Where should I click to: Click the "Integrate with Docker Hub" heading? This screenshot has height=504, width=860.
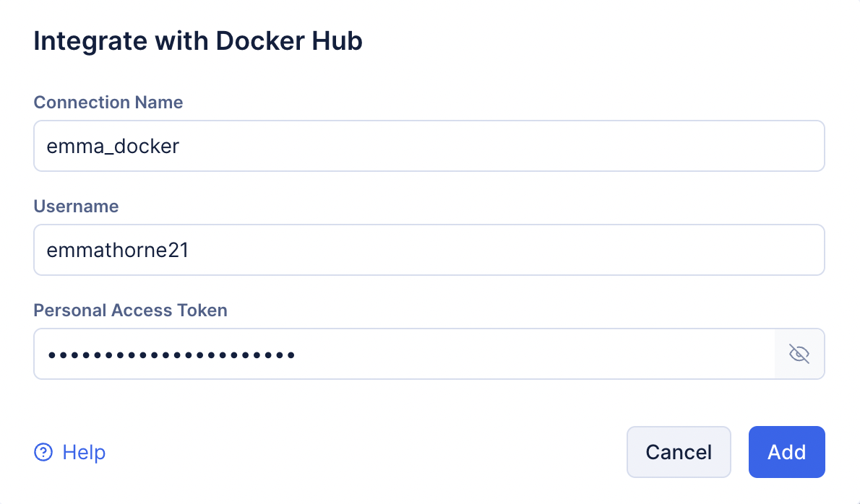click(x=198, y=42)
